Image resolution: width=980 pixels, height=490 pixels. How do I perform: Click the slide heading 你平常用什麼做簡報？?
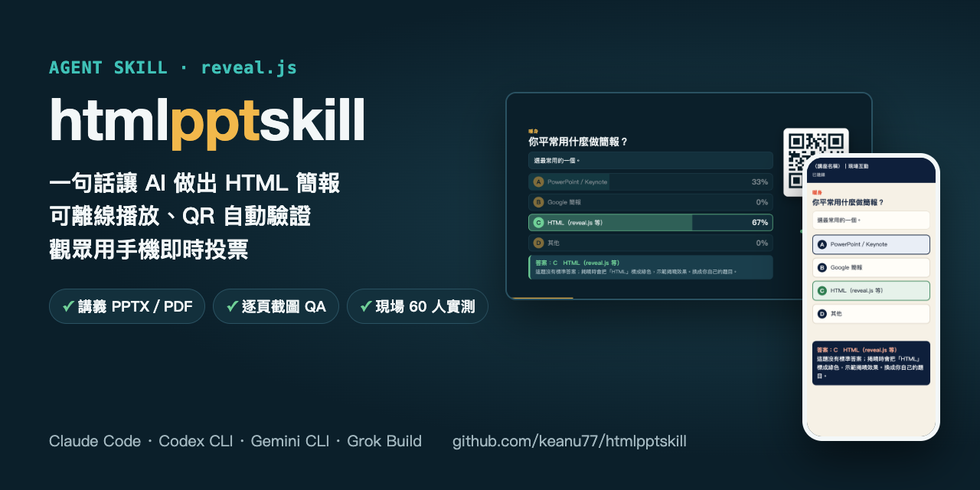578,142
